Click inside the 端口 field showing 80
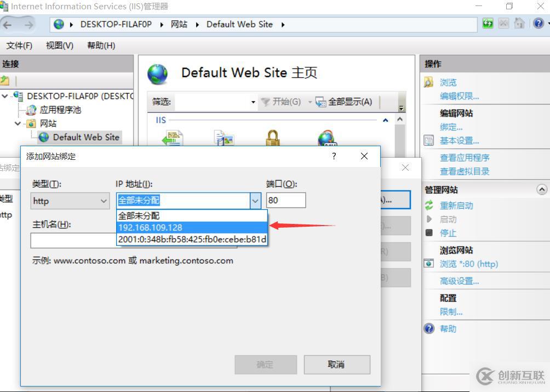The width and height of the screenshot is (550, 392). (x=286, y=200)
